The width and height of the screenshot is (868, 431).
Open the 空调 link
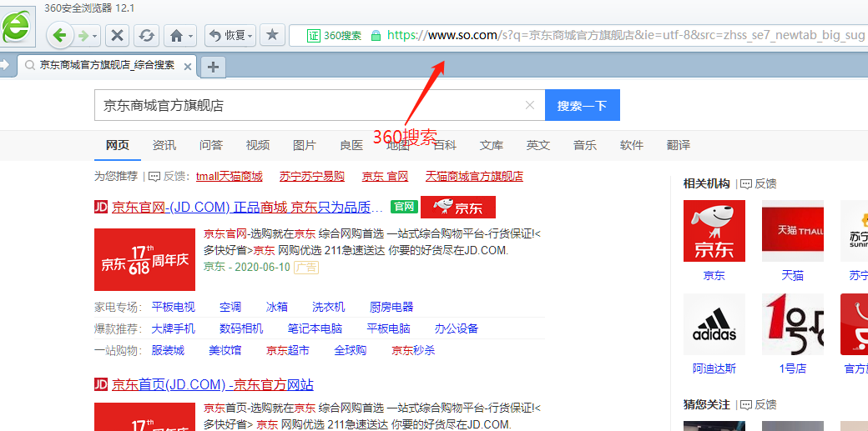pos(230,307)
